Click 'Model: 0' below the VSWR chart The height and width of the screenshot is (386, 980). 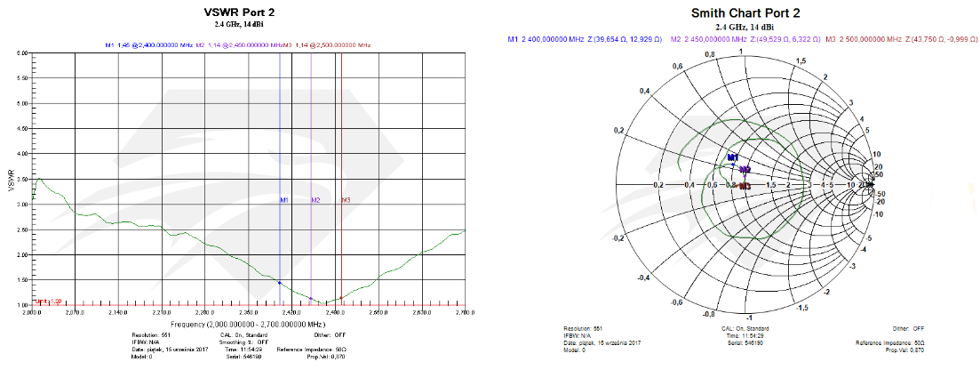click(142, 357)
